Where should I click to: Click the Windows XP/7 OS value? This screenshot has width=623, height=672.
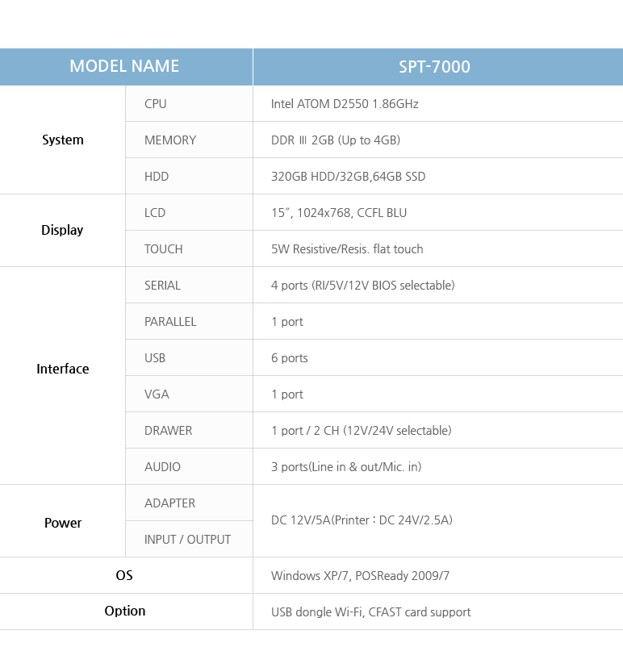(x=360, y=576)
